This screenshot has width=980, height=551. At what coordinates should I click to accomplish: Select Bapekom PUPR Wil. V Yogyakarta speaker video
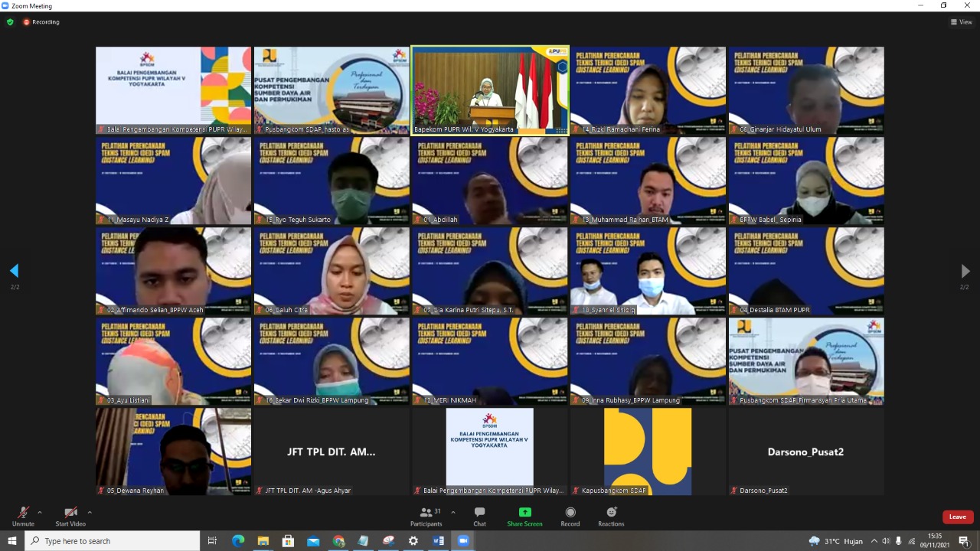click(x=490, y=90)
